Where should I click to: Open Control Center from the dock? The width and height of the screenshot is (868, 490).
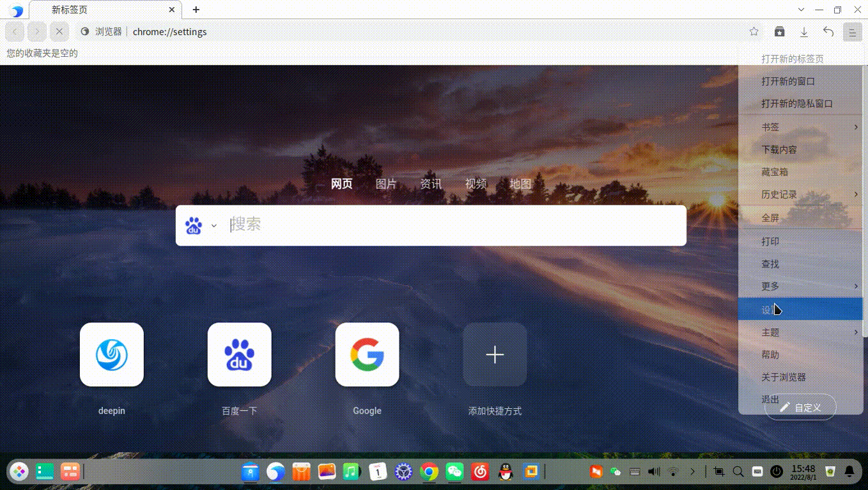click(x=403, y=471)
